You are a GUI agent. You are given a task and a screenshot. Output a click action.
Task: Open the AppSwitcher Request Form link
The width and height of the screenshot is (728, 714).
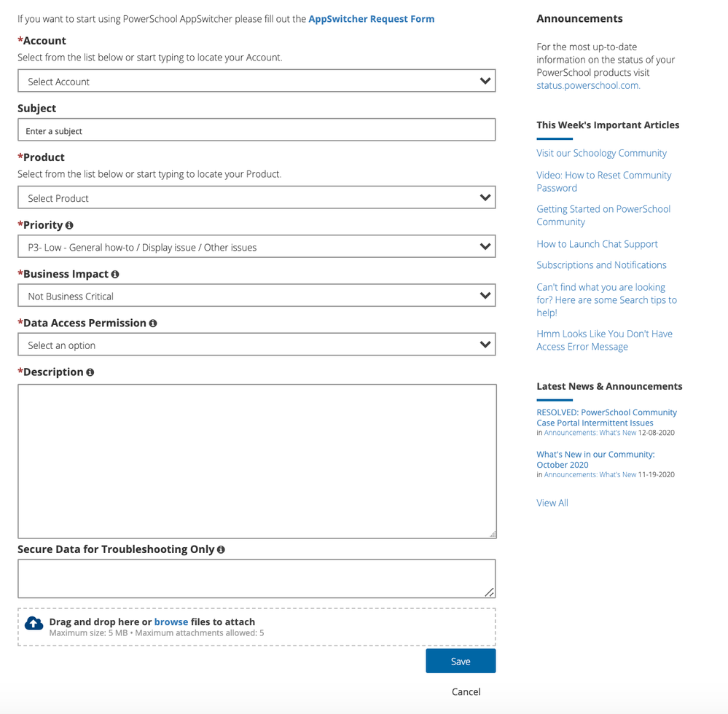371,18
